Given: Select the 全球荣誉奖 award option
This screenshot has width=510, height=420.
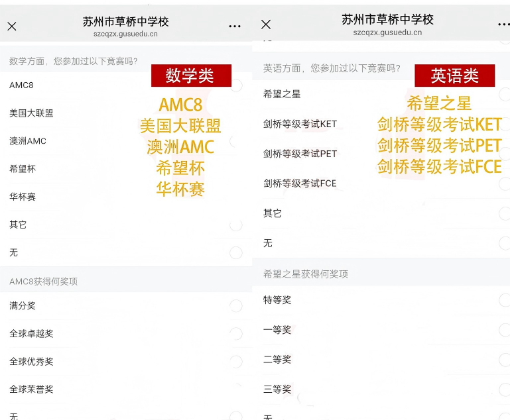Looking at the screenshot, I should 236,390.
